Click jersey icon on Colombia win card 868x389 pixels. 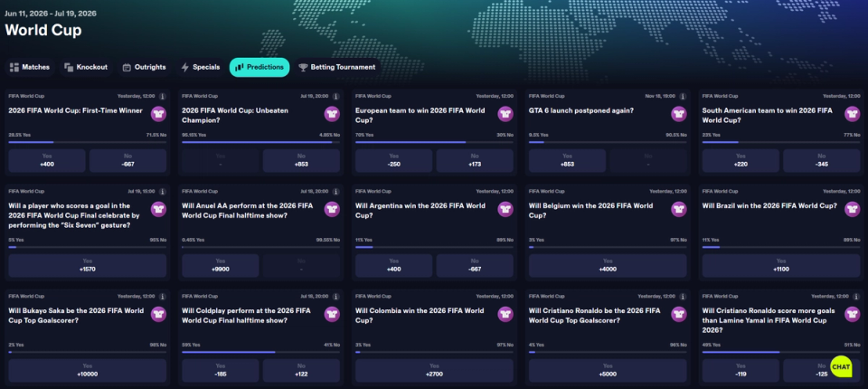coord(505,314)
